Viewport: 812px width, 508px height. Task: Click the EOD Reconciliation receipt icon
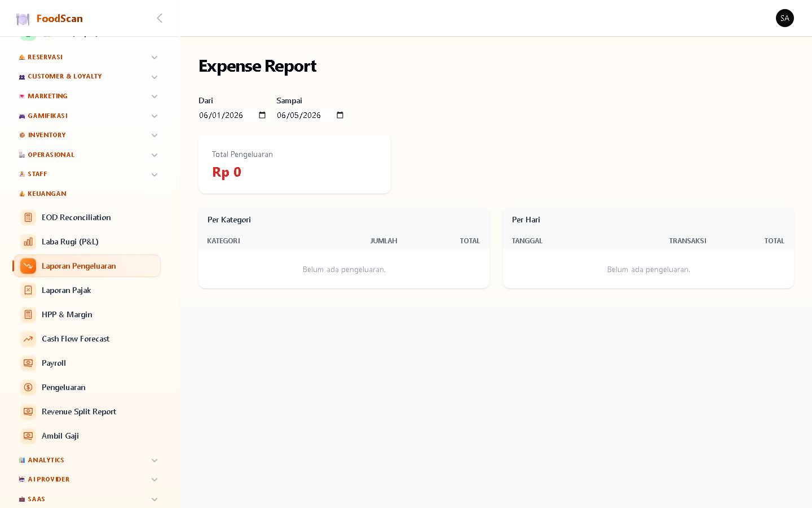pos(28,217)
